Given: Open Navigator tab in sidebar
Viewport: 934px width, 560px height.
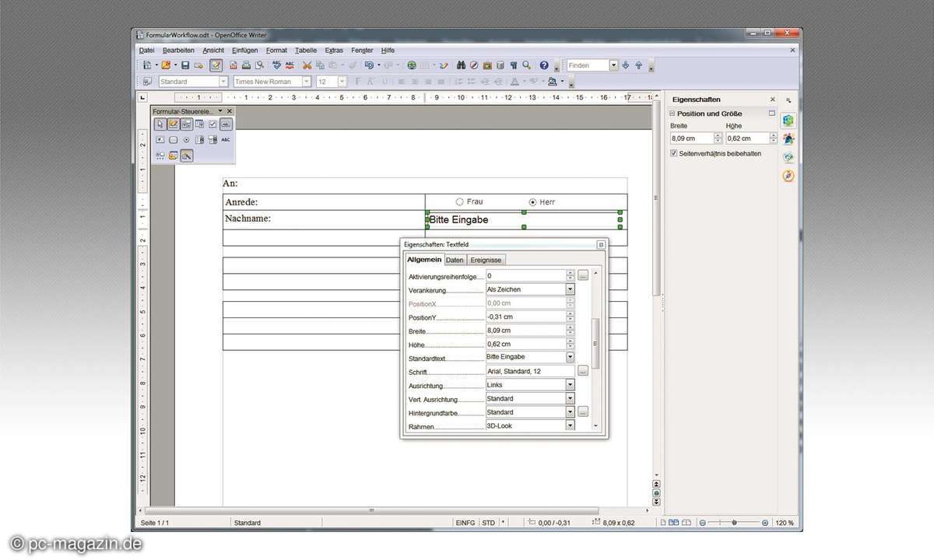Looking at the screenshot, I should (x=788, y=177).
